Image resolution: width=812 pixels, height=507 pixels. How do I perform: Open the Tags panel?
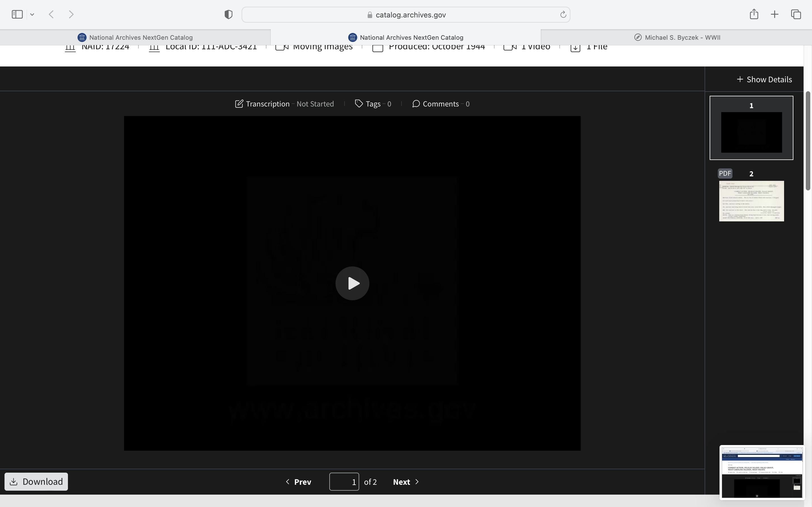(373, 104)
